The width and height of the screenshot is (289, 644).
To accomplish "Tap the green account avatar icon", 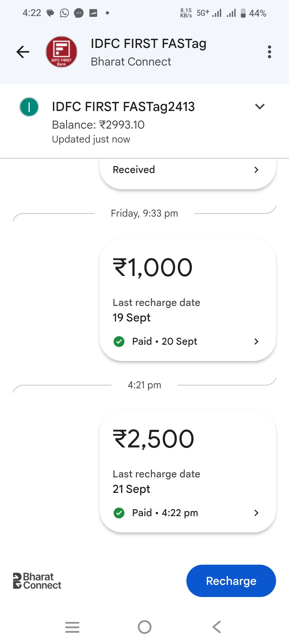I will tap(29, 107).
